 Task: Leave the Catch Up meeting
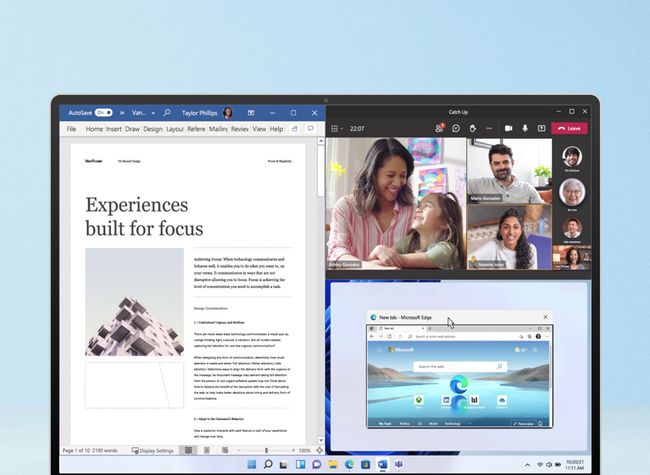pyautogui.click(x=569, y=128)
